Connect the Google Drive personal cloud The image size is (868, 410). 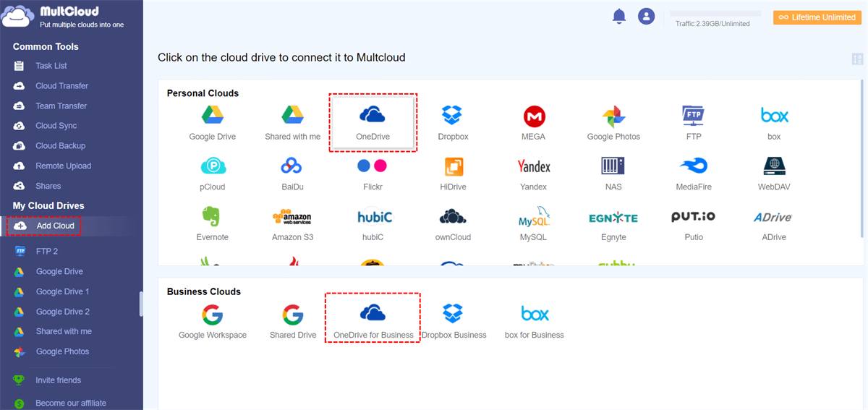click(x=213, y=123)
